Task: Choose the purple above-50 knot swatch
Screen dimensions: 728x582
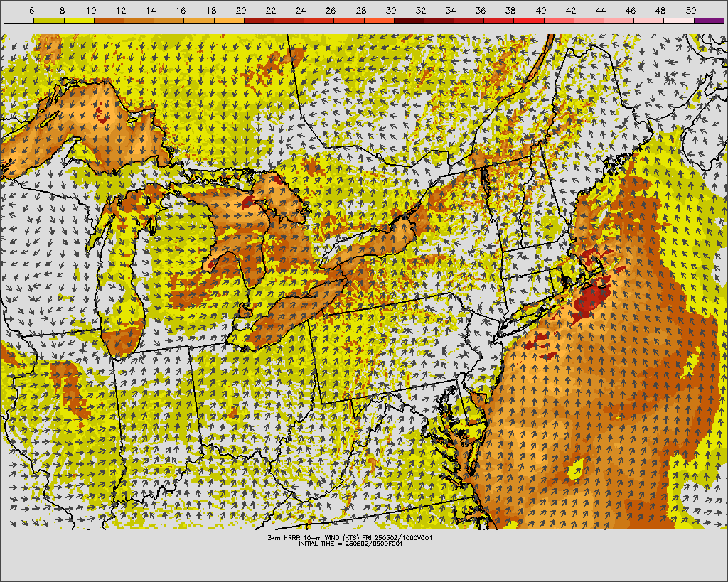Action: [709, 21]
